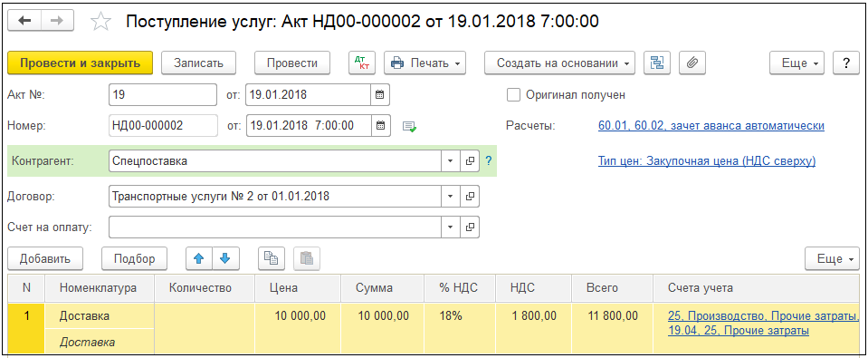This screenshot has width=868, height=358.
Task: Open the Тип цен settings link
Action: [707, 161]
